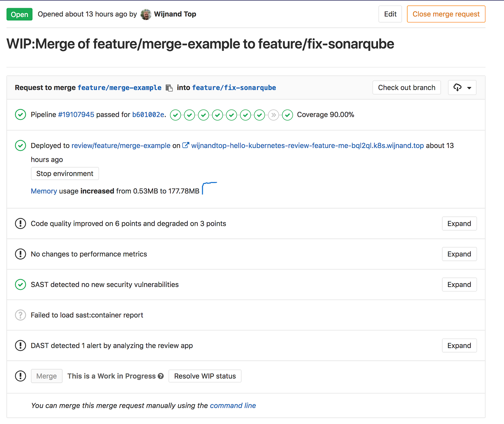Expand the performance metrics section
Image resolution: width=504 pixels, height=424 pixels.
[x=459, y=254]
